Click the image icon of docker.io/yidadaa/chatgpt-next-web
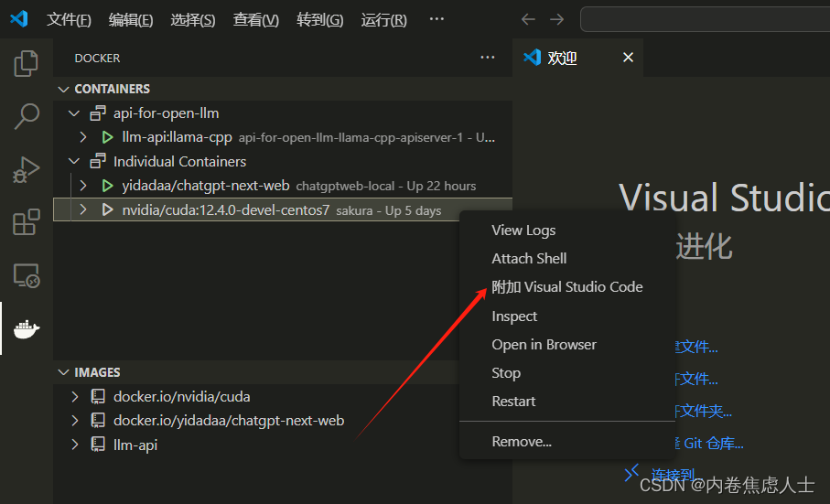The width and height of the screenshot is (830, 504). click(x=98, y=421)
